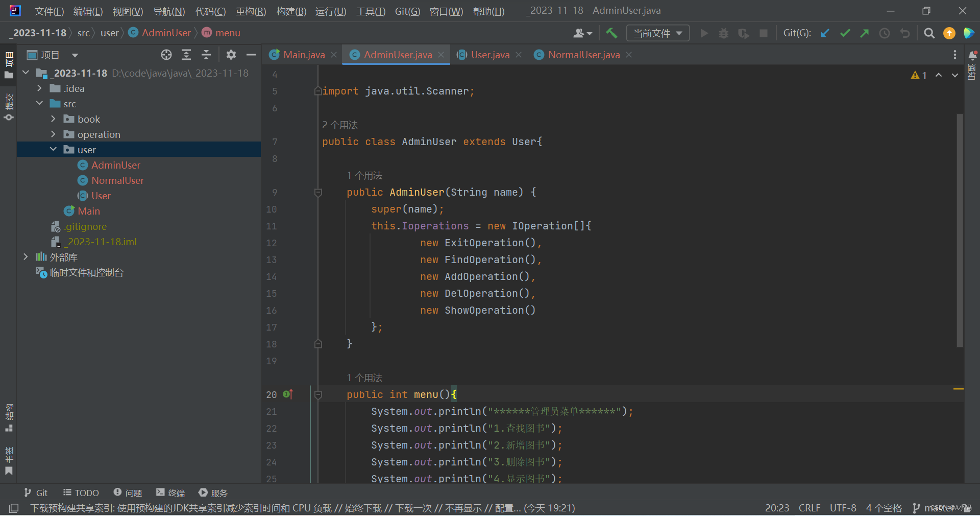Select NormalUser class in project tree

pyautogui.click(x=117, y=180)
